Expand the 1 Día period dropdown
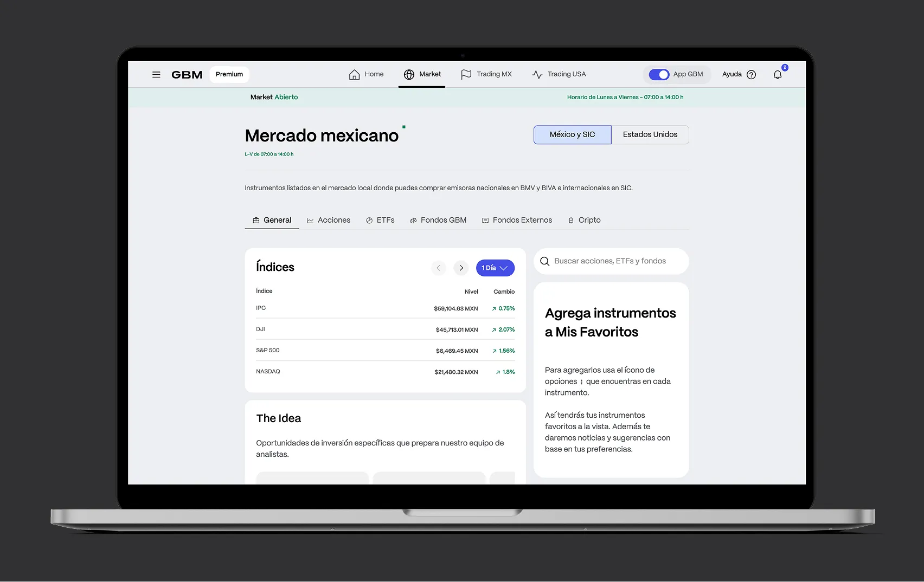The image size is (924, 582). 495,268
